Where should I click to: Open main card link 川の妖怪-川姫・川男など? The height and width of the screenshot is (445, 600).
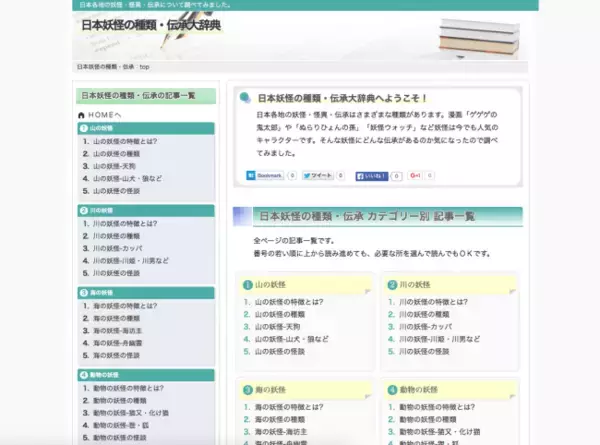click(440, 339)
